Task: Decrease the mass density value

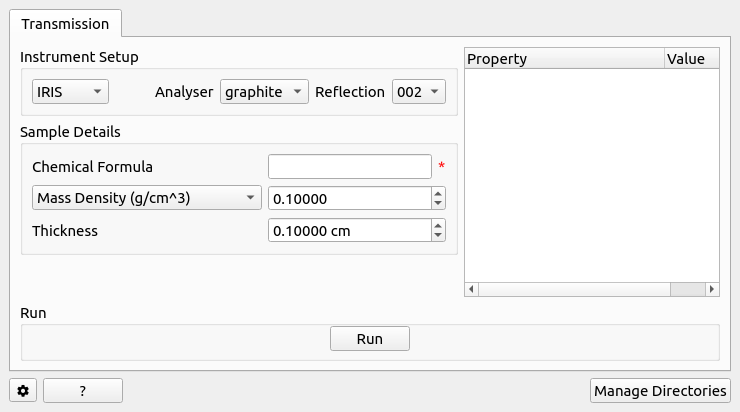Action: (x=437, y=204)
